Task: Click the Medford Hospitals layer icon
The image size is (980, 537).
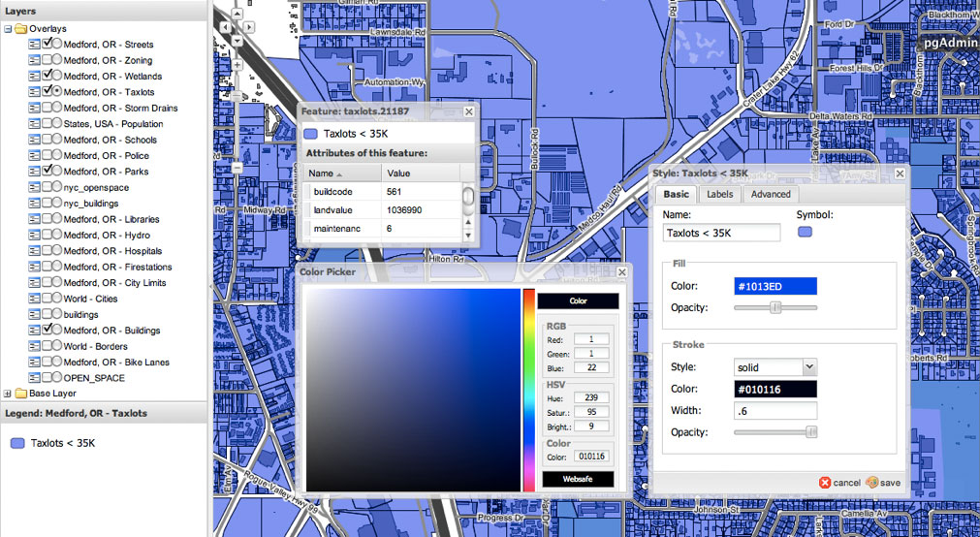Action: click(35, 251)
